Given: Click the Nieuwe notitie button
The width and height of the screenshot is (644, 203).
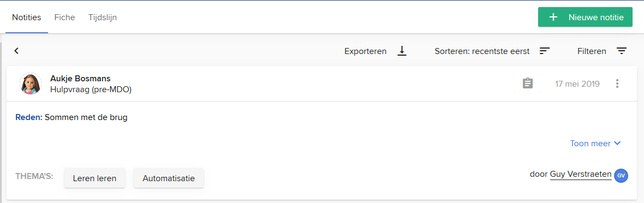Looking at the screenshot, I should pos(585,17).
